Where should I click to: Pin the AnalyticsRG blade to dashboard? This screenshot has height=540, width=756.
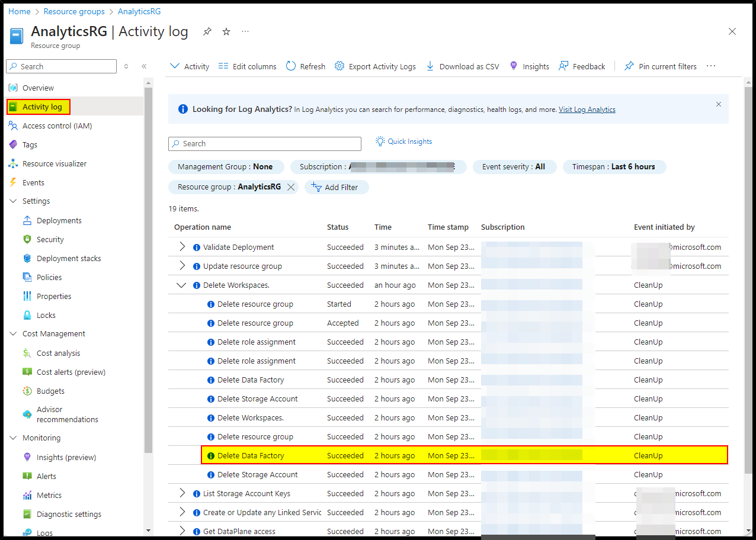click(x=207, y=32)
